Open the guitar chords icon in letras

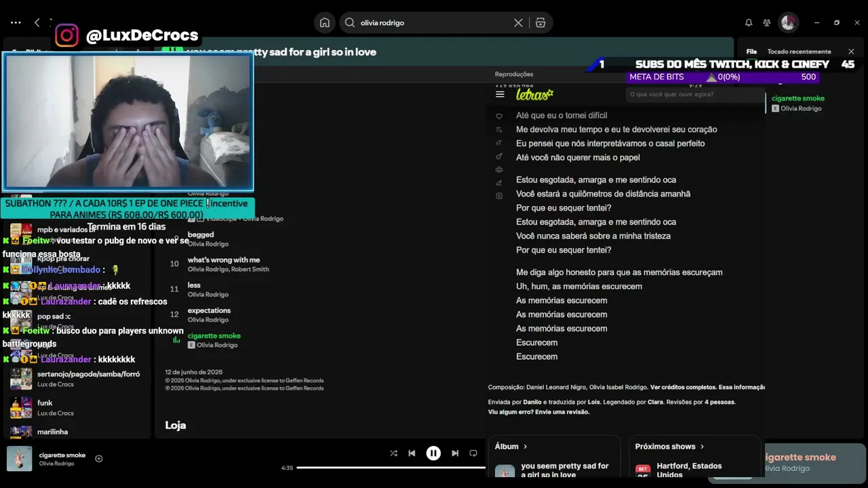tap(499, 157)
